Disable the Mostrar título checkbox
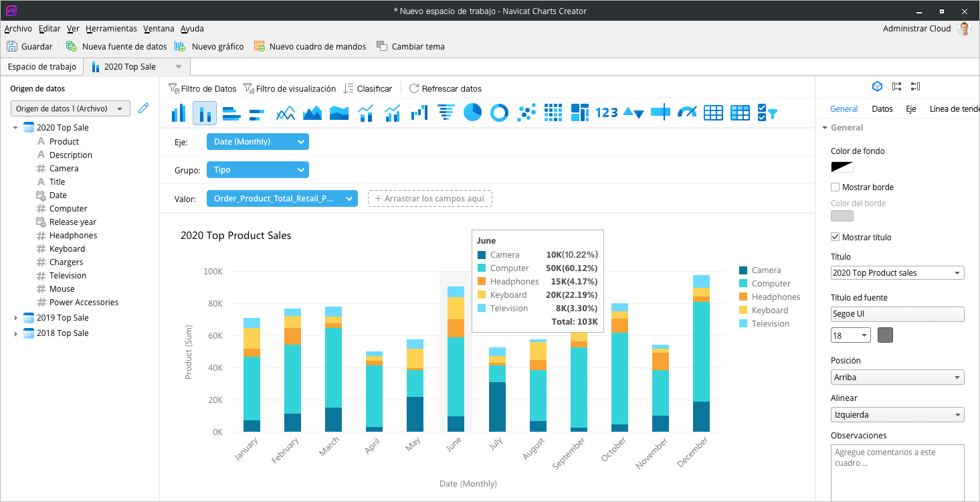The image size is (980, 502). [x=834, y=237]
